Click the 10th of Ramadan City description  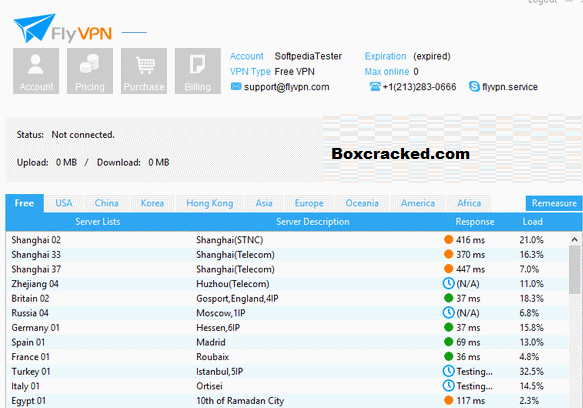tap(240, 401)
